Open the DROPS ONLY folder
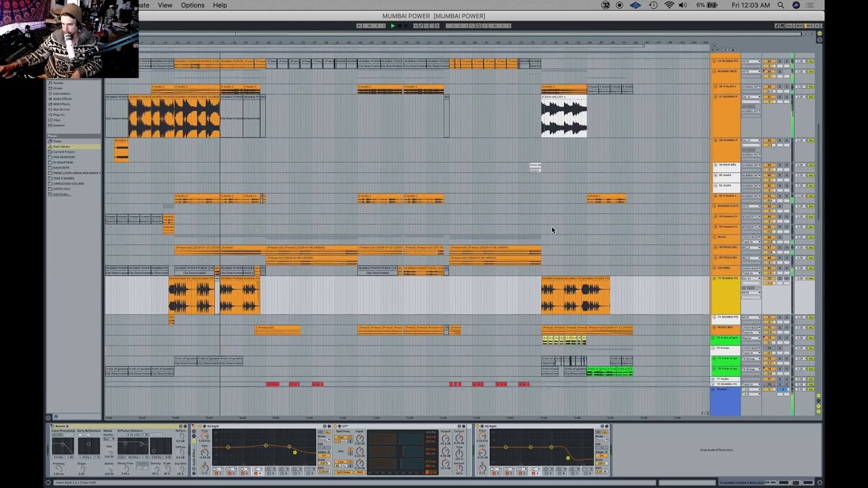The image size is (868, 488). (62, 189)
